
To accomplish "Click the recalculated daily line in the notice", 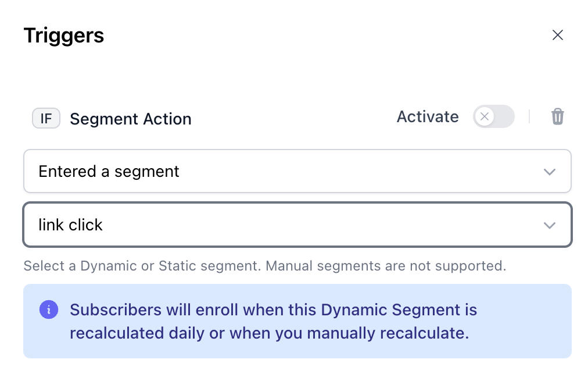I will point(269,334).
